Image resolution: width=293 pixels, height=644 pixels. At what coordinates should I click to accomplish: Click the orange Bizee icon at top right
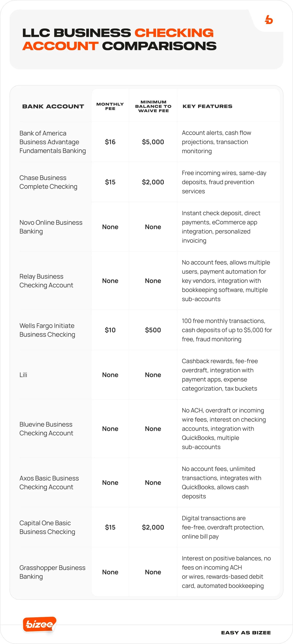pyautogui.click(x=269, y=20)
